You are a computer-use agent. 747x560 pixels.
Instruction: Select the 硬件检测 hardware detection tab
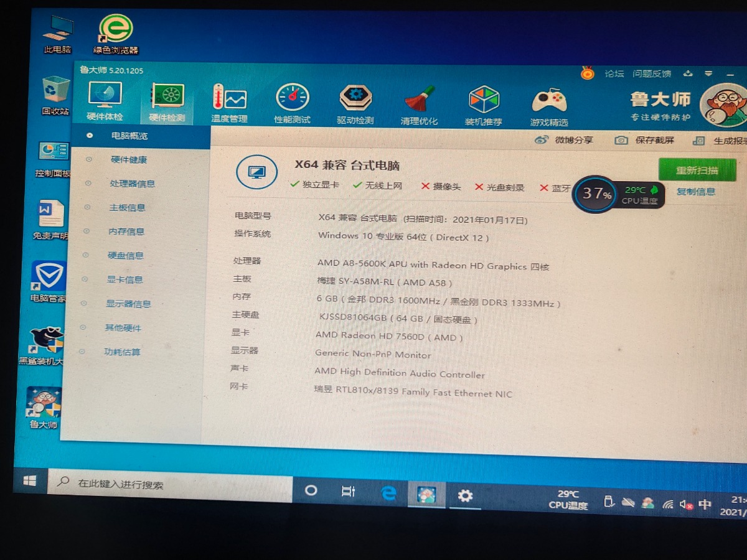167,103
